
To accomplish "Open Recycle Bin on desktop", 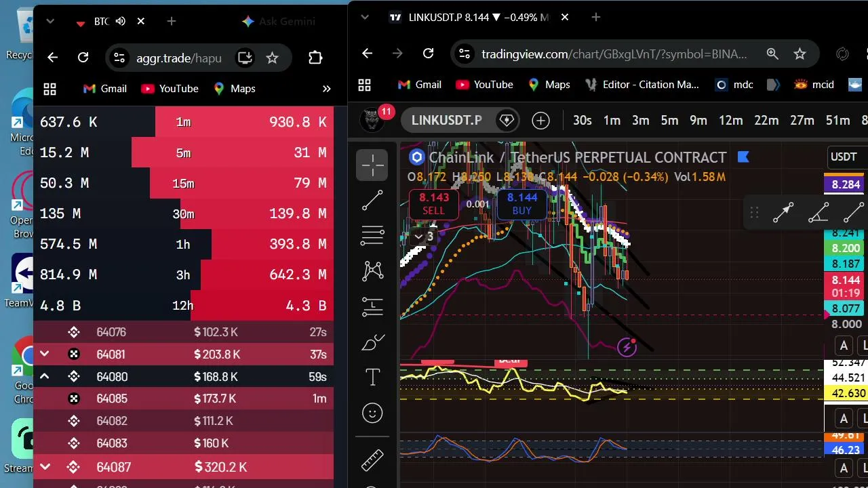I will tap(20, 34).
